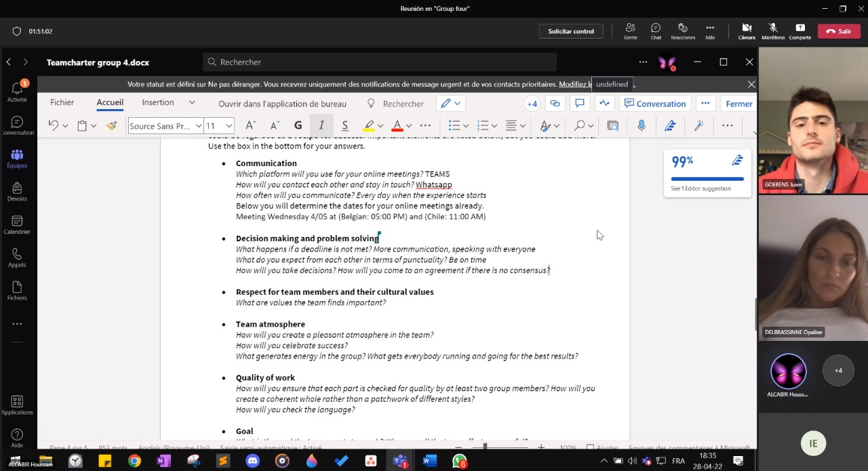Open Word from the Windows taskbar
This screenshot has width=868, height=471.
click(429, 461)
